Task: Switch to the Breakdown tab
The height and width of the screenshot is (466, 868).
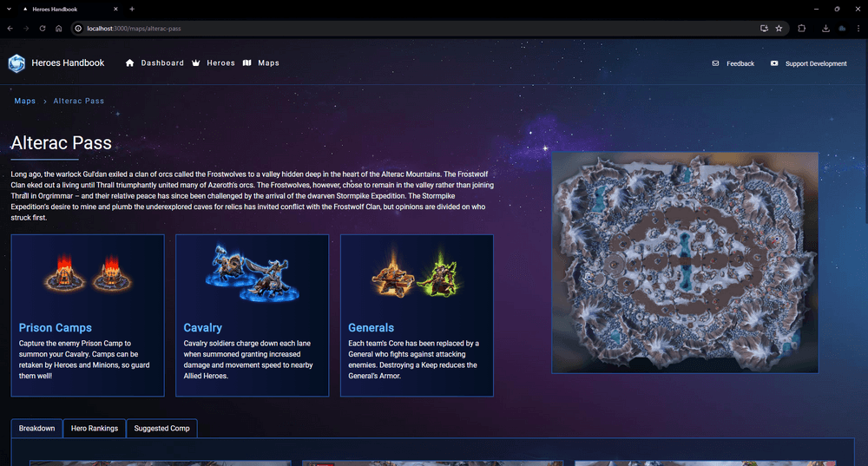Action: pyautogui.click(x=37, y=429)
